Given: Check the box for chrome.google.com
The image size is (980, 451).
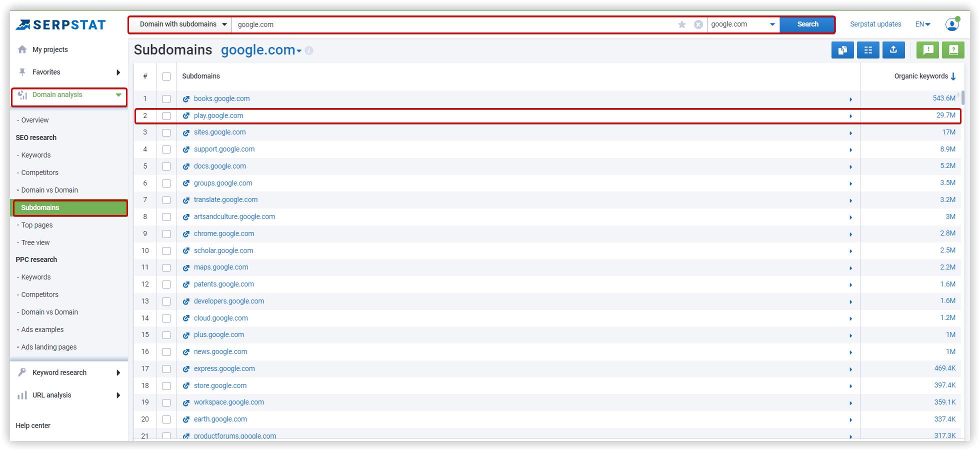Looking at the screenshot, I should 166,234.
